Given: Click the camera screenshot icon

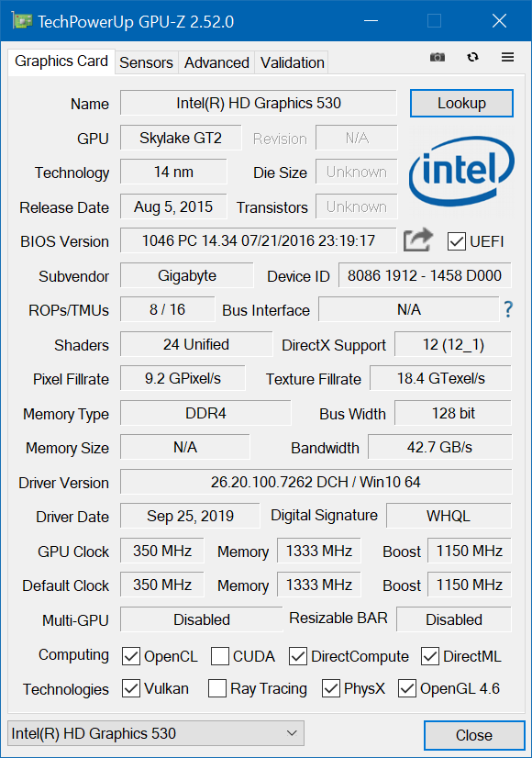Looking at the screenshot, I should [438, 56].
